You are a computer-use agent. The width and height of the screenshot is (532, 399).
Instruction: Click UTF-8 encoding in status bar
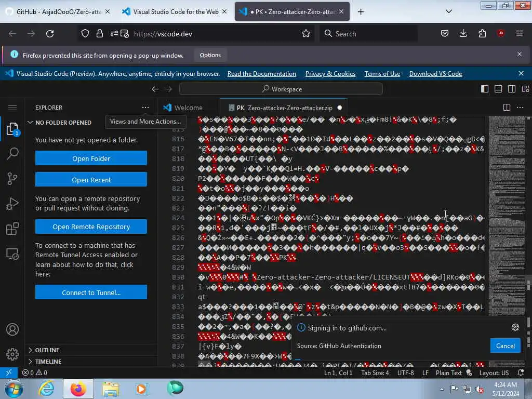pos(405,373)
